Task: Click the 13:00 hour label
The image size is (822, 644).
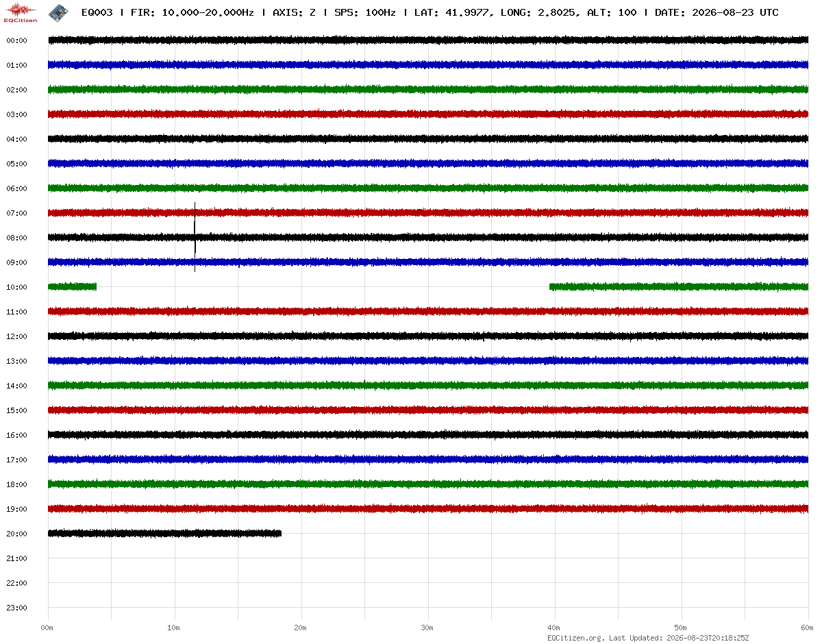Action: pos(16,361)
